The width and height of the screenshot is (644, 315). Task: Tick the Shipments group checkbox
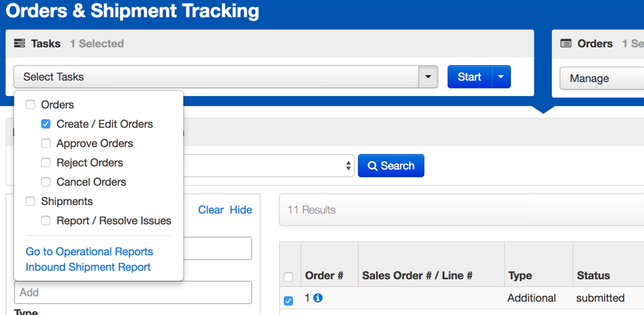click(30, 201)
